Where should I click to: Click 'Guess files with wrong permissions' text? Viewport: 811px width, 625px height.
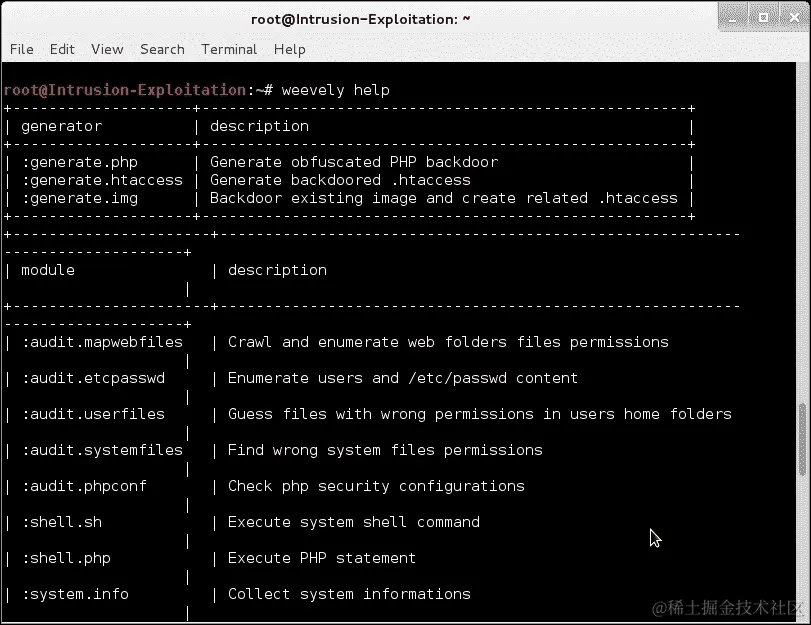[479, 414]
